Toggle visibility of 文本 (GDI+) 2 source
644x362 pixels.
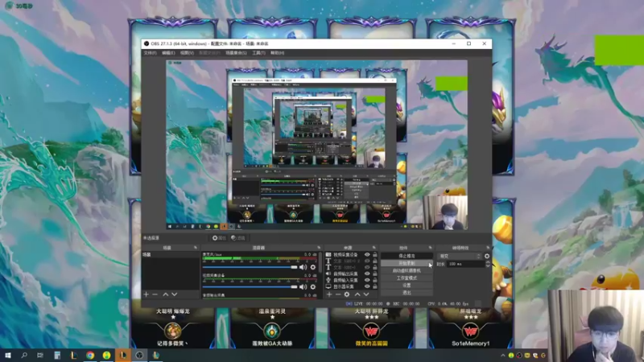(367, 261)
